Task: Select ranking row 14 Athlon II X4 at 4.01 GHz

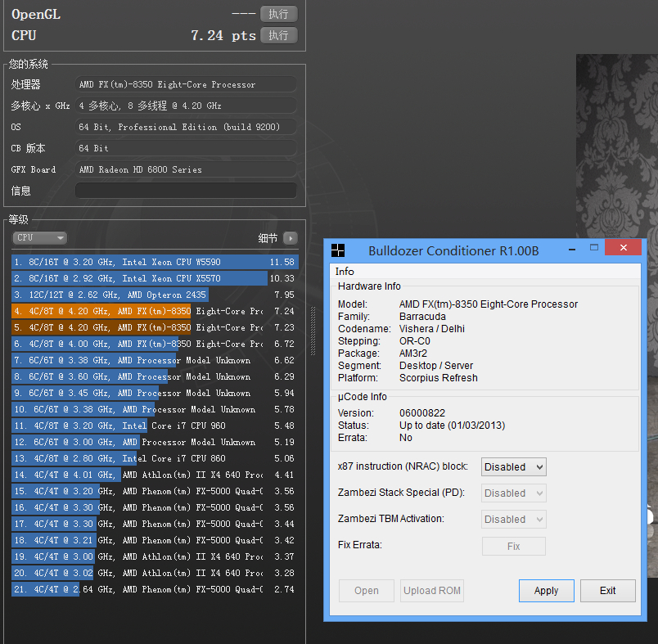Action: click(x=155, y=475)
